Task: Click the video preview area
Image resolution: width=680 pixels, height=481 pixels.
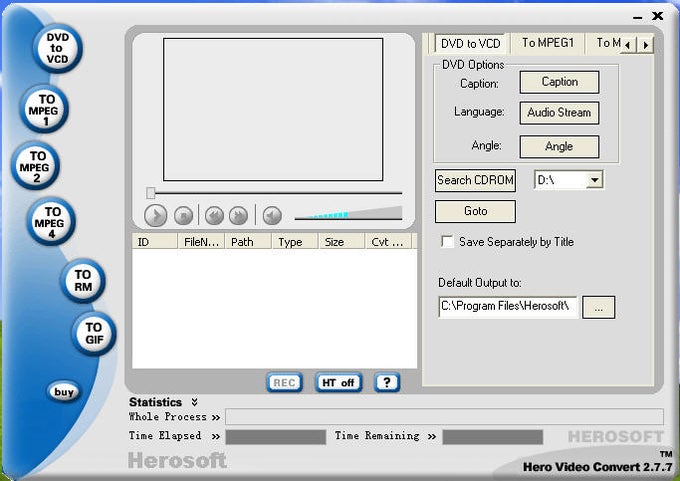Action: [x=273, y=109]
